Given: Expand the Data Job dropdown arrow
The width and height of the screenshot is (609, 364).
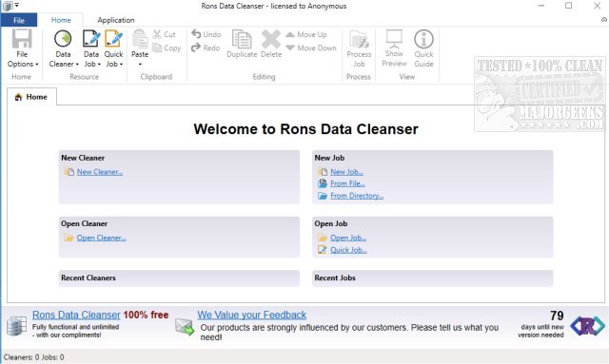Looking at the screenshot, I should [x=99, y=65].
